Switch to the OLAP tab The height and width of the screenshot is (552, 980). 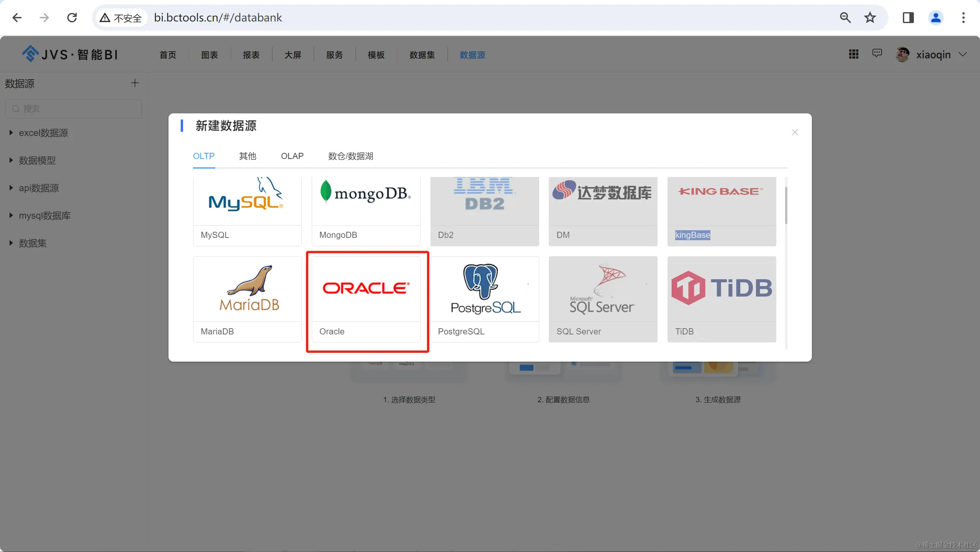point(292,156)
